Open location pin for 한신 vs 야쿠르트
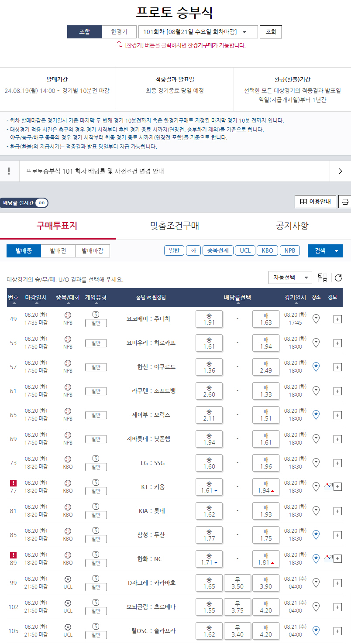Viewport: 351px width, 644px height. (316, 367)
